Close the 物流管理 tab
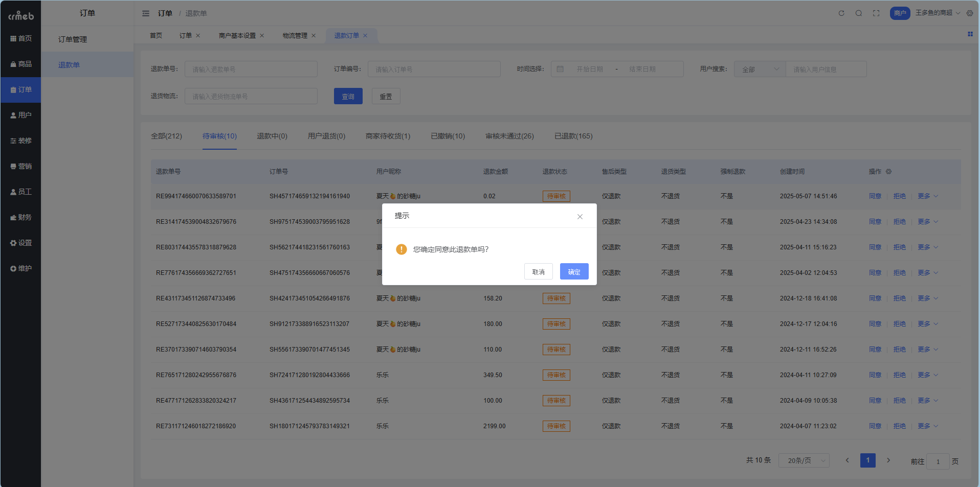Image resolution: width=980 pixels, height=487 pixels. pos(314,36)
